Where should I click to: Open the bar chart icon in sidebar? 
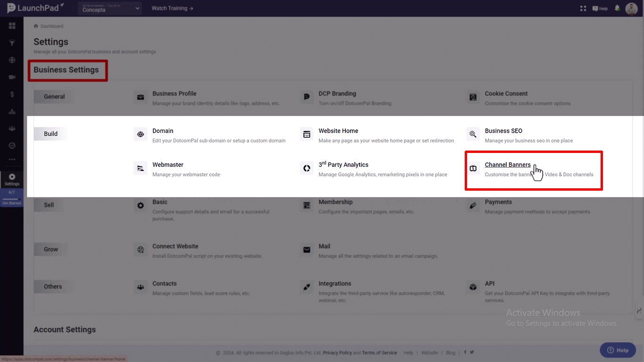point(12,111)
